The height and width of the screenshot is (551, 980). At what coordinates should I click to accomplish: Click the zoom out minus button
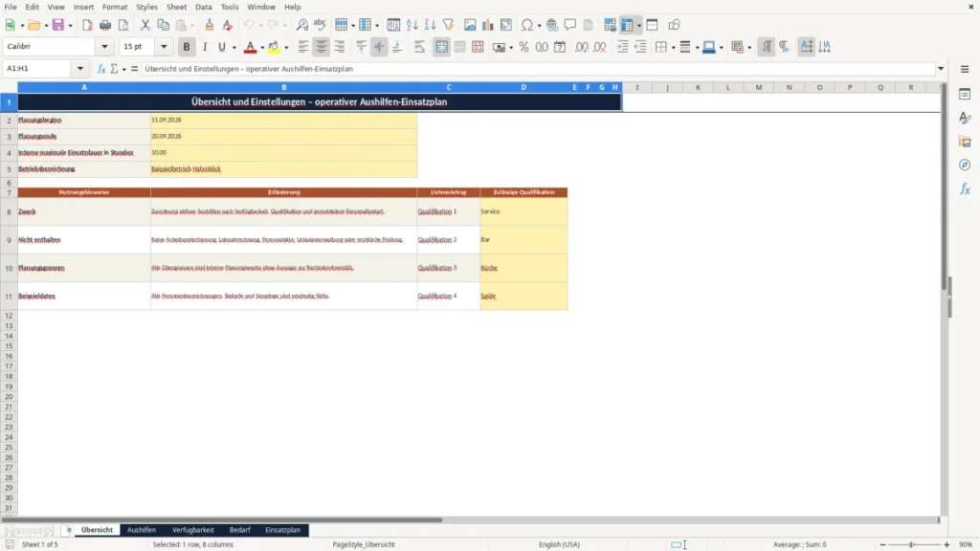tap(882, 544)
